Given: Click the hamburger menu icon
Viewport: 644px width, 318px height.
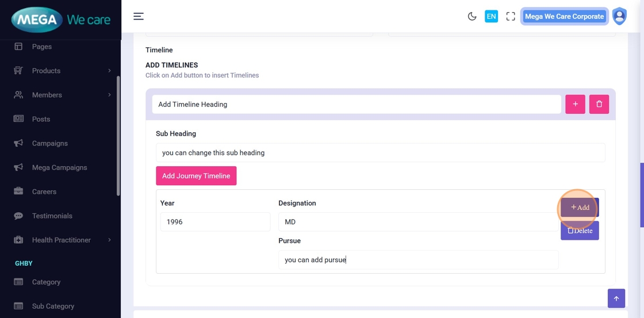Looking at the screenshot, I should pos(139,16).
